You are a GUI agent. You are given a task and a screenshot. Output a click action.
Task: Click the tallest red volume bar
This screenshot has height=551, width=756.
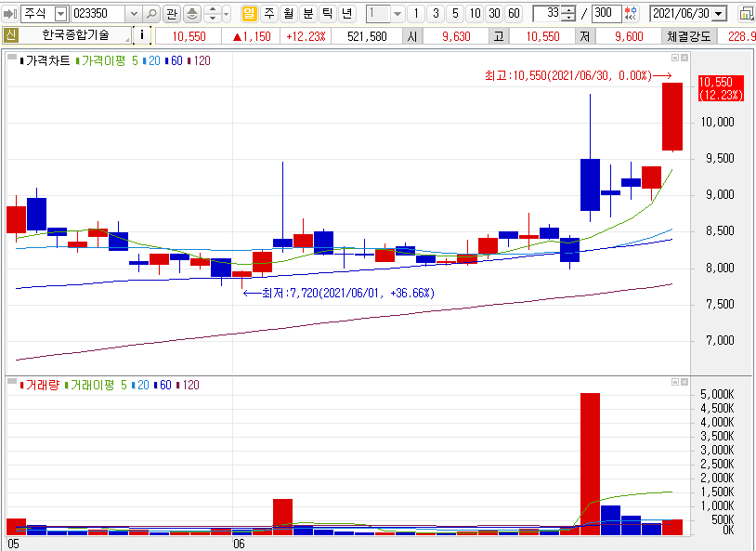pos(590,464)
